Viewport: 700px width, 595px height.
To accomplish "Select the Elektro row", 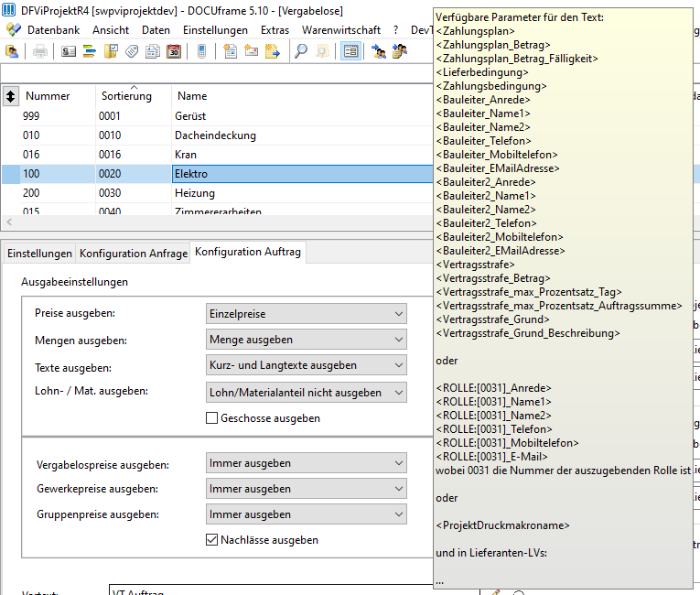I will (x=218, y=174).
